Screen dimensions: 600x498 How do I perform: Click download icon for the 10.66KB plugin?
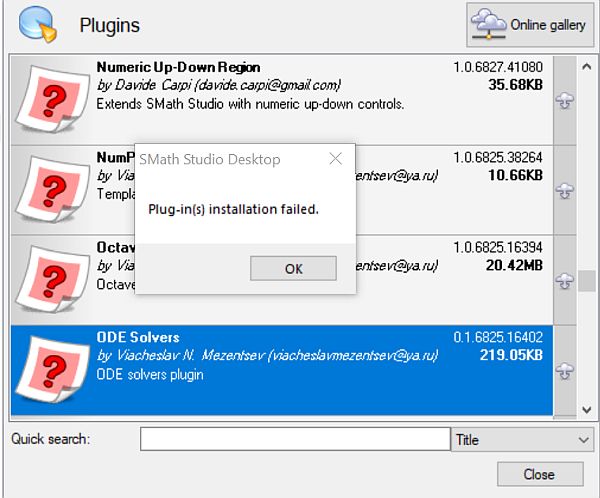coord(564,190)
